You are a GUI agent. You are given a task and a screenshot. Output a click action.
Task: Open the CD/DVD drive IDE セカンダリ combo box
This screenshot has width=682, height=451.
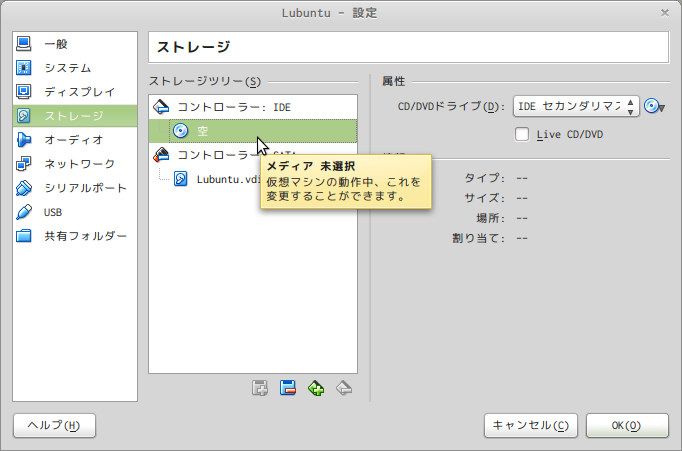tap(576, 106)
